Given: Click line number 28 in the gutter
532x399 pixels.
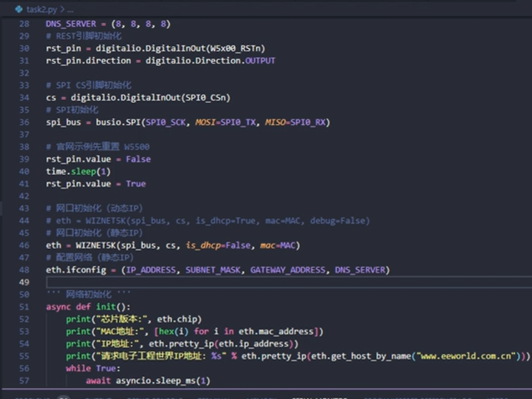Looking at the screenshot, I should (x=25, y=24).
